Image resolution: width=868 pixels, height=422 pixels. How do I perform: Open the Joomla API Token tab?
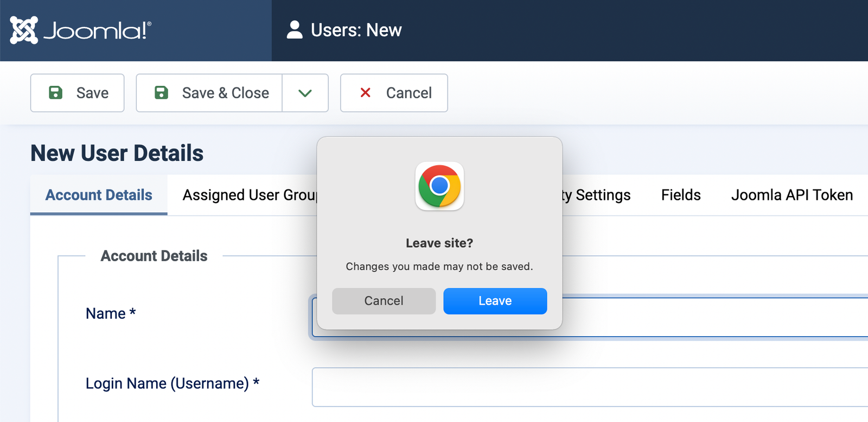792,195
